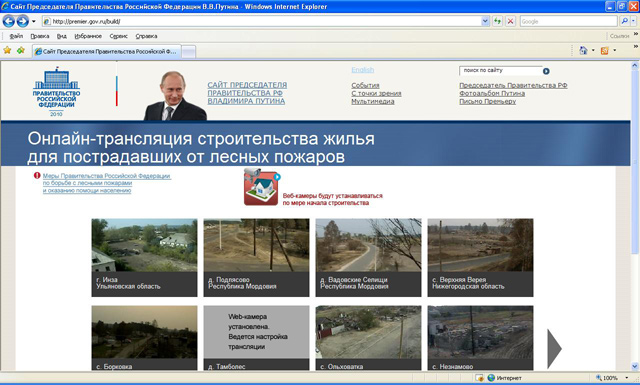Follow the Фотоальбом Путина link
This screenshot has width=640, height=385.
tap(492, 93)
